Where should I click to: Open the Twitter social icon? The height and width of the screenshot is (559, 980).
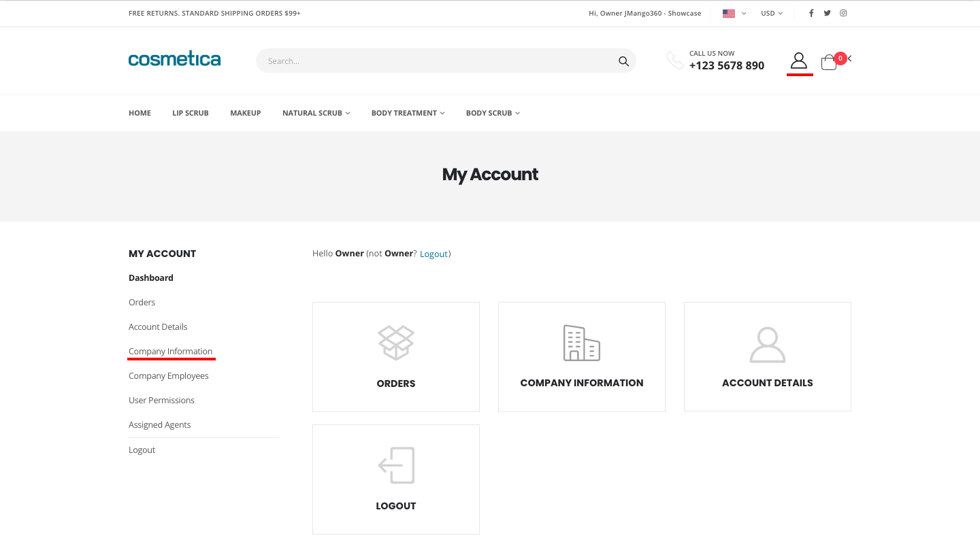(827, 13)
